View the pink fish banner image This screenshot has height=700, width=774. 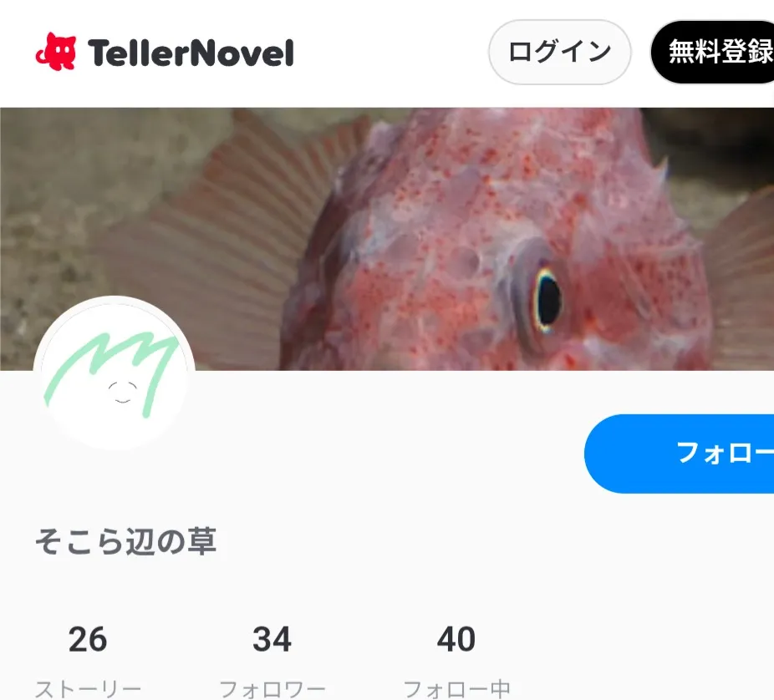387,239
